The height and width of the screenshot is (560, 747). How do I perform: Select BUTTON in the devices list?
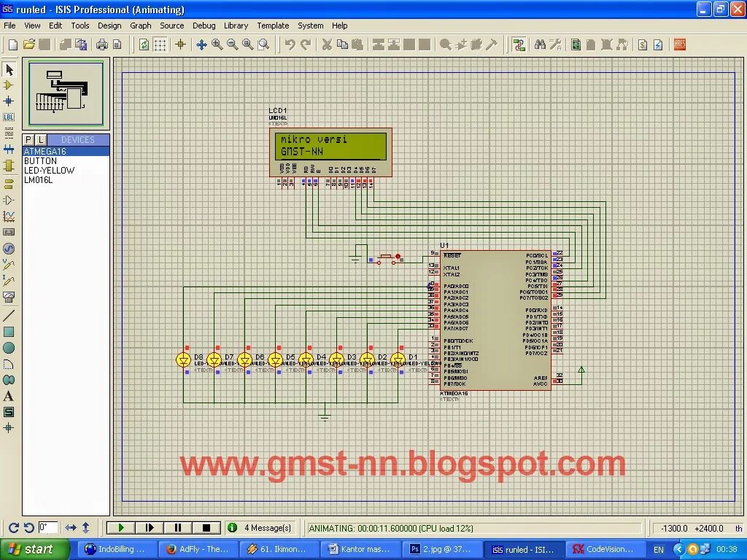(66, 161)
